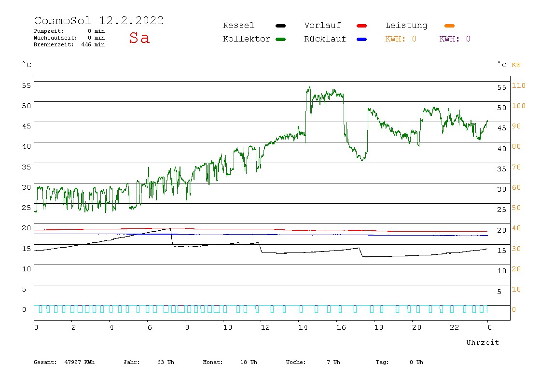Click the "Jahr: 63 Wh" value
The height and width of the screenshot is (392, 554).
click(149, 362)
